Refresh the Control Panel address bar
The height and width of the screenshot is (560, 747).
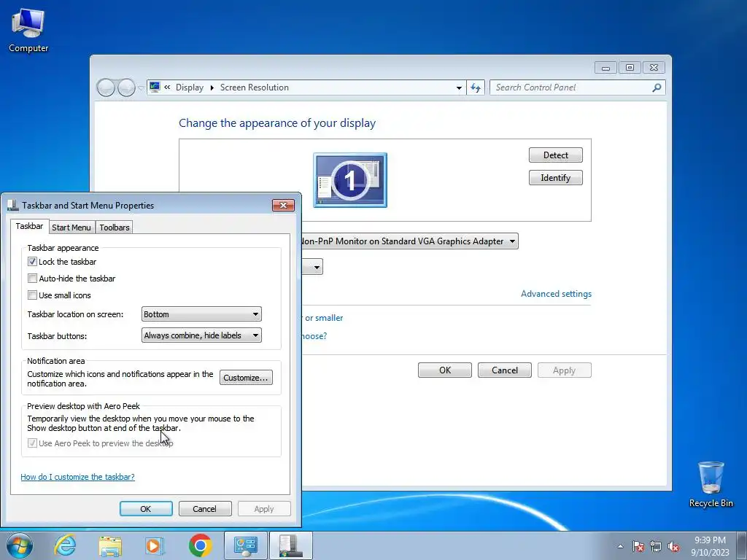point(476,87)
